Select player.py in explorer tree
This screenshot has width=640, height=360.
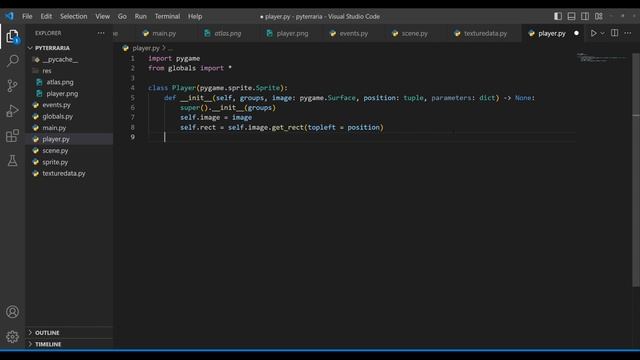click(69, 139)
